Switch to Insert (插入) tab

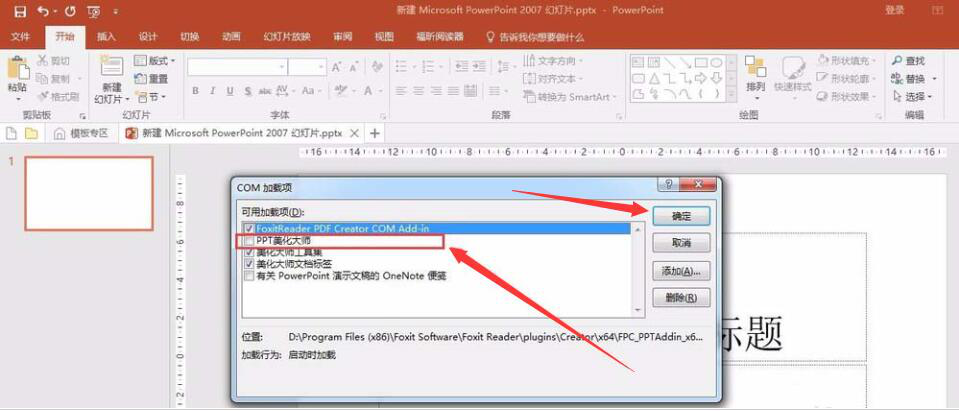(x=106, y=37)
